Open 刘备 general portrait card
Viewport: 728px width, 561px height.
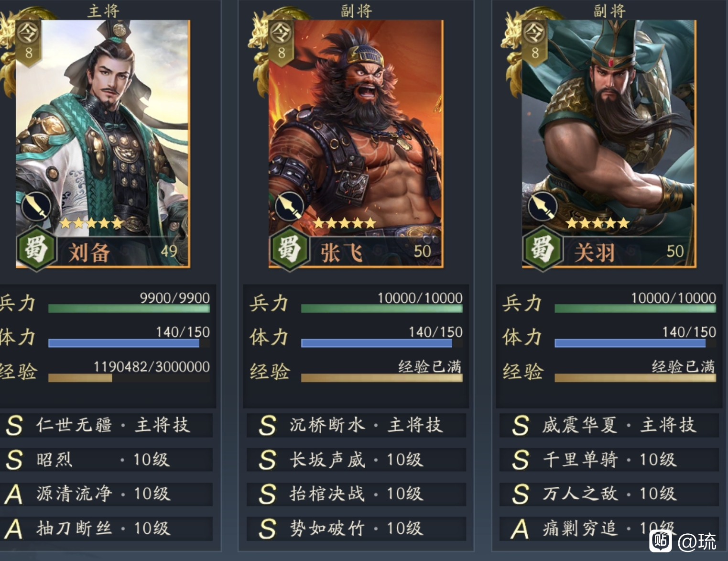[x=103, y=143]
